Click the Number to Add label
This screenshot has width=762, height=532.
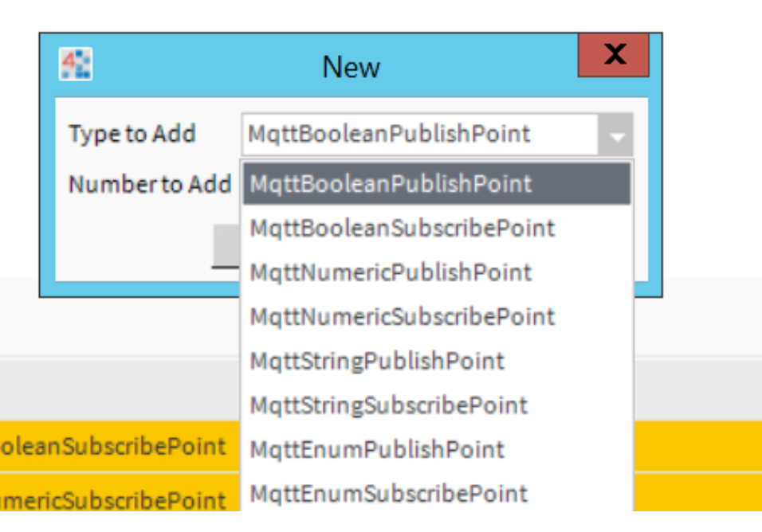pos(149,184)
